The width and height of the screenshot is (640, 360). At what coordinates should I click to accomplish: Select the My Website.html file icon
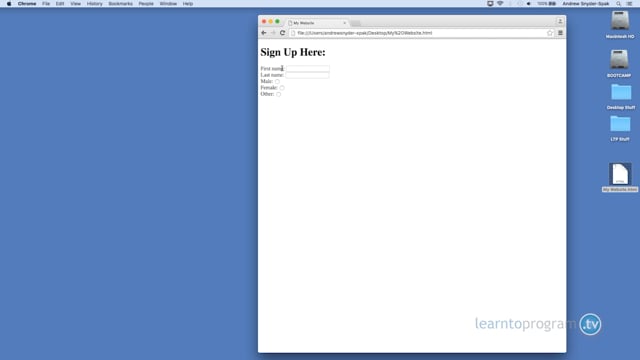coord(620,174)
